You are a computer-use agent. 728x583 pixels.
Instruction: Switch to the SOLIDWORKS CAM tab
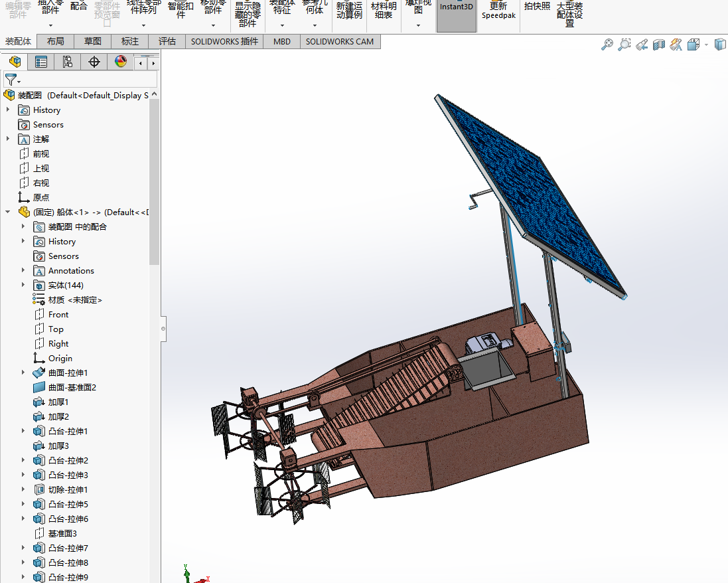point(340,41)
